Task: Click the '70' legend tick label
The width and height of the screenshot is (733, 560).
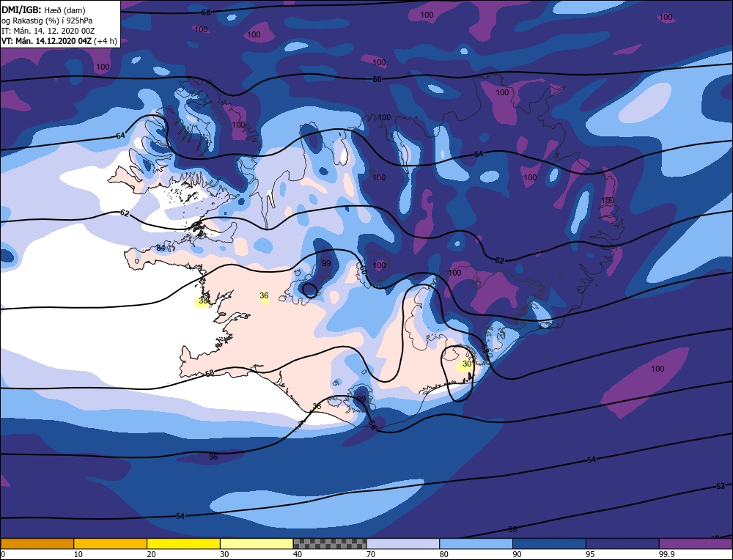Action: point(371,555)
